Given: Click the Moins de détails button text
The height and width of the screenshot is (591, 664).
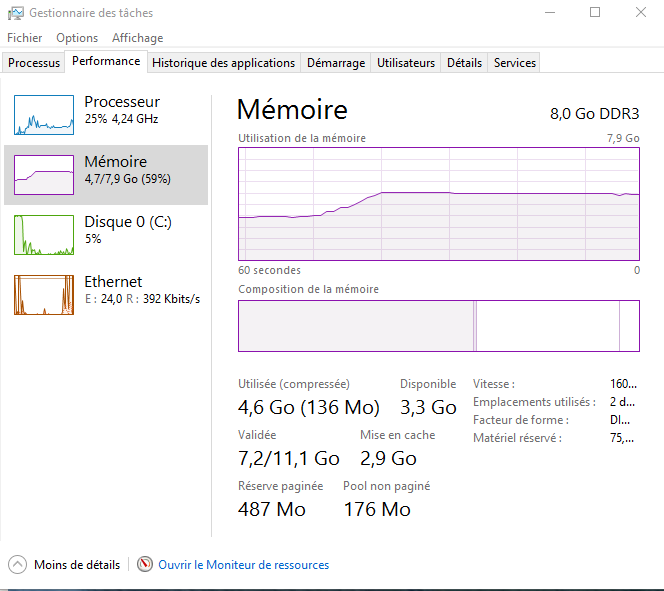Looking at the screenshot, I should [x=77, y=564].
